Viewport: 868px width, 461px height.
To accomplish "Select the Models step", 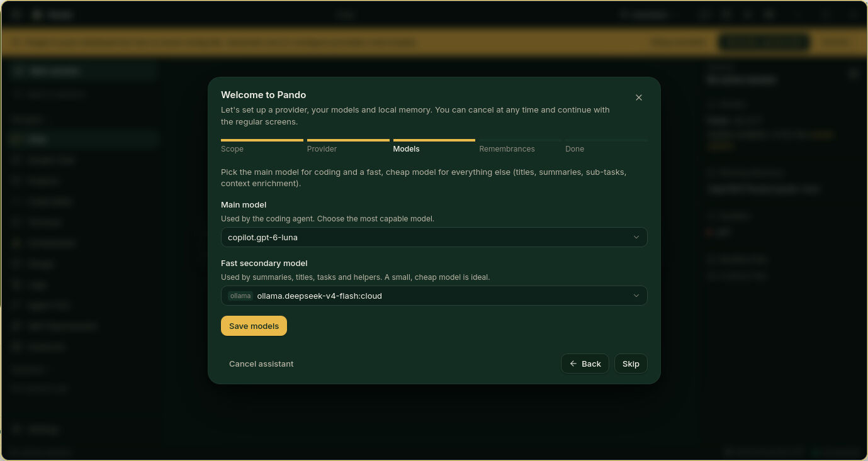I will (x=434, y=147).
